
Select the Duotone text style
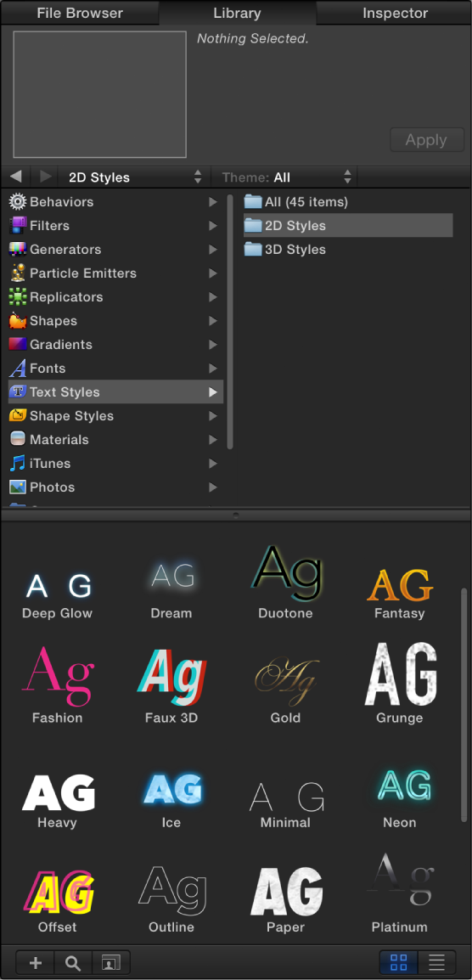point(286,581)
